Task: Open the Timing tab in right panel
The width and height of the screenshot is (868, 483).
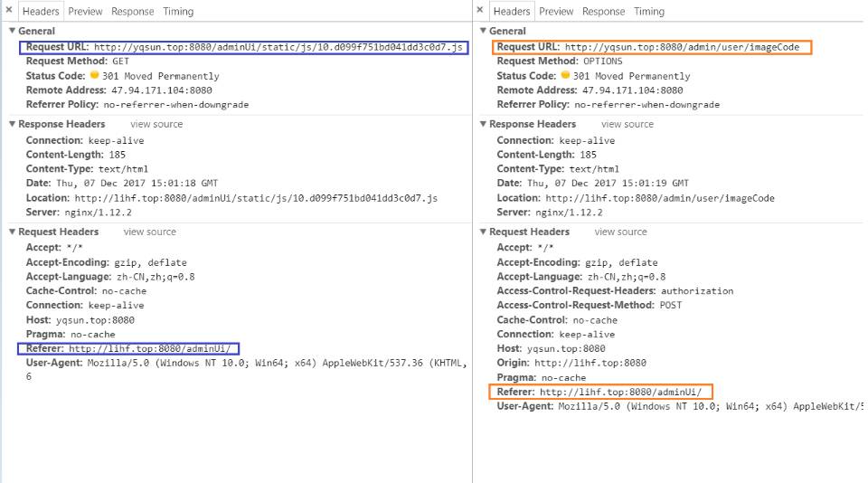Action: pos(649,12)
